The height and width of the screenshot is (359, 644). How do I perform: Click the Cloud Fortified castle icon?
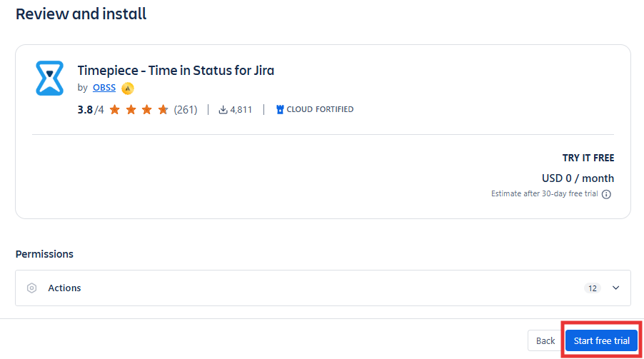coord(280,110)
